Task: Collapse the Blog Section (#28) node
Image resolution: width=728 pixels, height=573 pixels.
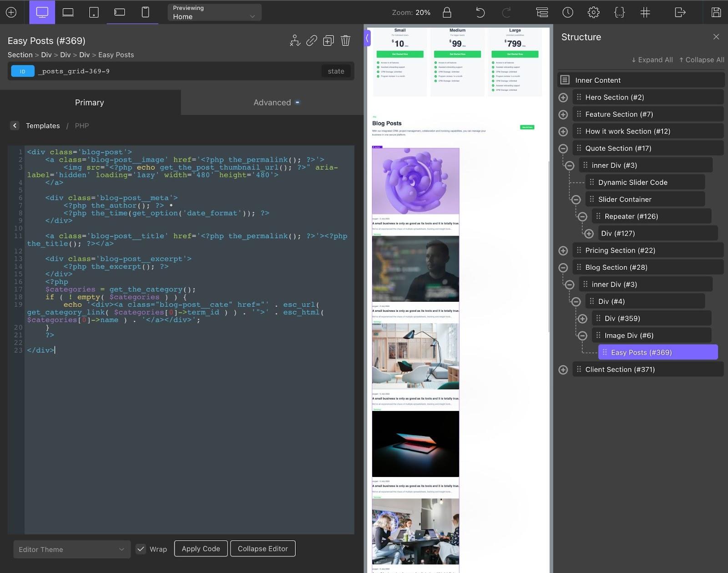Action: click(x=563, y=268)
